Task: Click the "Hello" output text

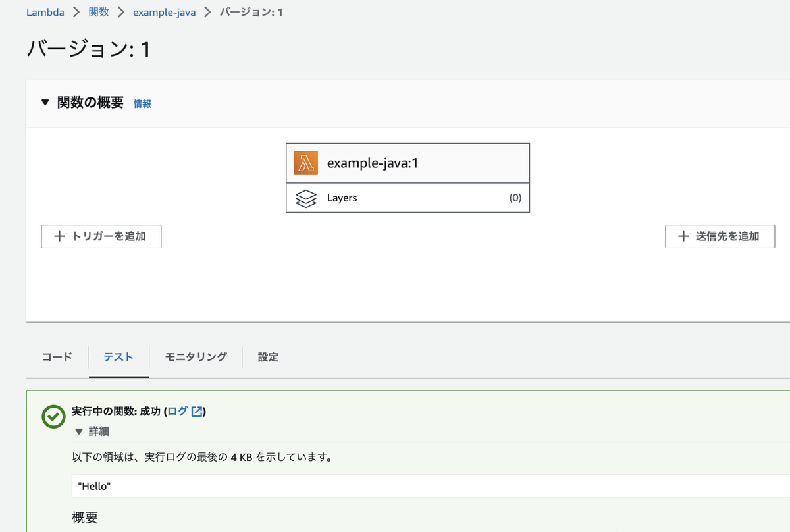Action: pyautogui.click(x=95, y=487)
